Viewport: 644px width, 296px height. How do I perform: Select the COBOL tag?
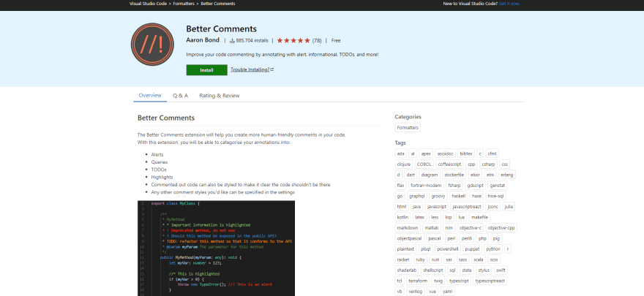pos(424,164)
